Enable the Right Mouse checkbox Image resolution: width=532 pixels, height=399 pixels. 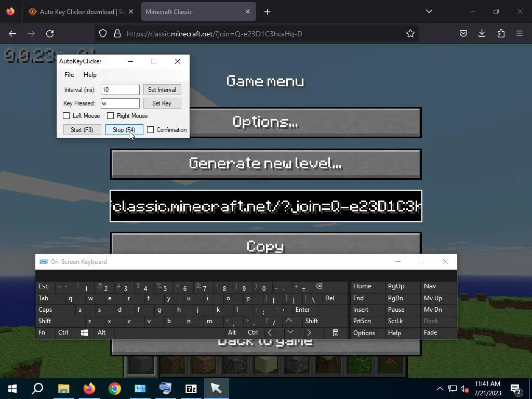point(110,116)
